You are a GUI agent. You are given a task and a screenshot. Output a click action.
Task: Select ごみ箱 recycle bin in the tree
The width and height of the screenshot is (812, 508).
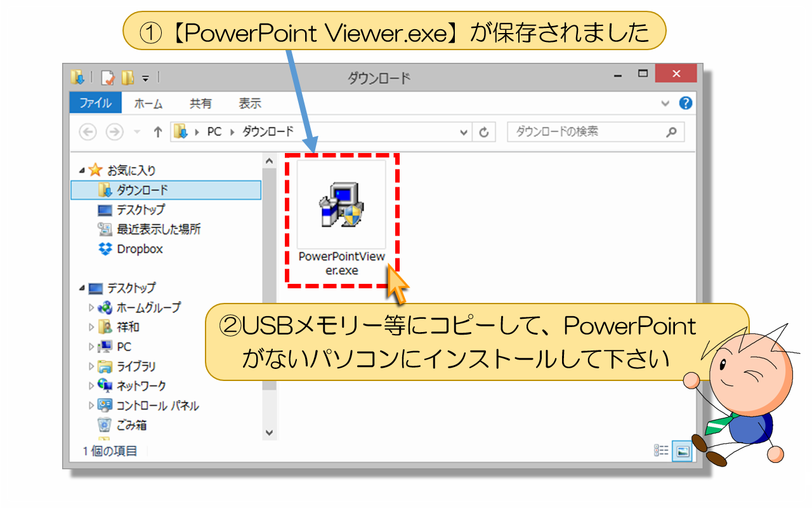click(131, 425)
